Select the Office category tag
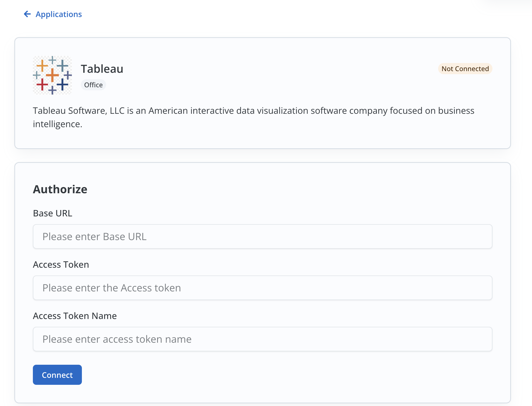The width and height of the screenshot is (532, 406). (x=93, y=85)
